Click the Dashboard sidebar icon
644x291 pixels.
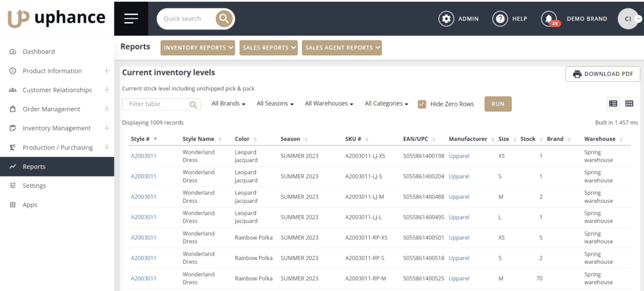[13, 52]
